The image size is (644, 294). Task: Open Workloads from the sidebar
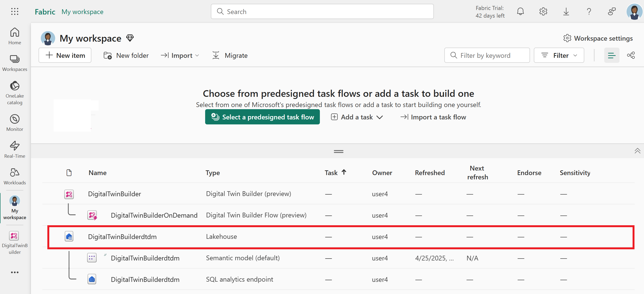click(14, 176)
